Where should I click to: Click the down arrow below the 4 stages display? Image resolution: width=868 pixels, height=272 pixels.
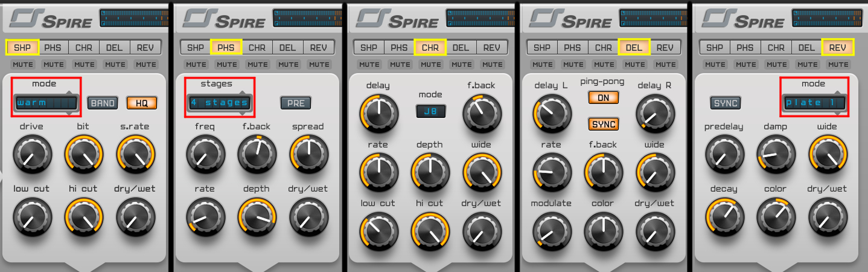[243, 113]
